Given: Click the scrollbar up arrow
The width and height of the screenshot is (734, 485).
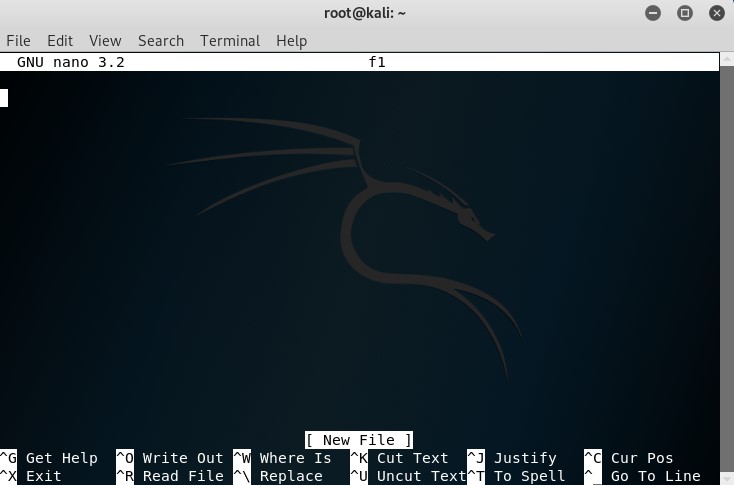Looking at the screenshot, I should (727, 59).
